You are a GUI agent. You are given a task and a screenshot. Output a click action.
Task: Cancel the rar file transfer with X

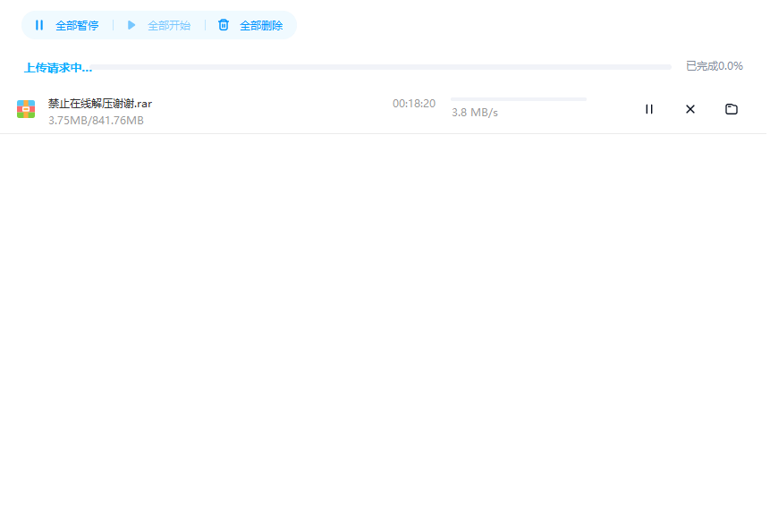tap(690, 109)
